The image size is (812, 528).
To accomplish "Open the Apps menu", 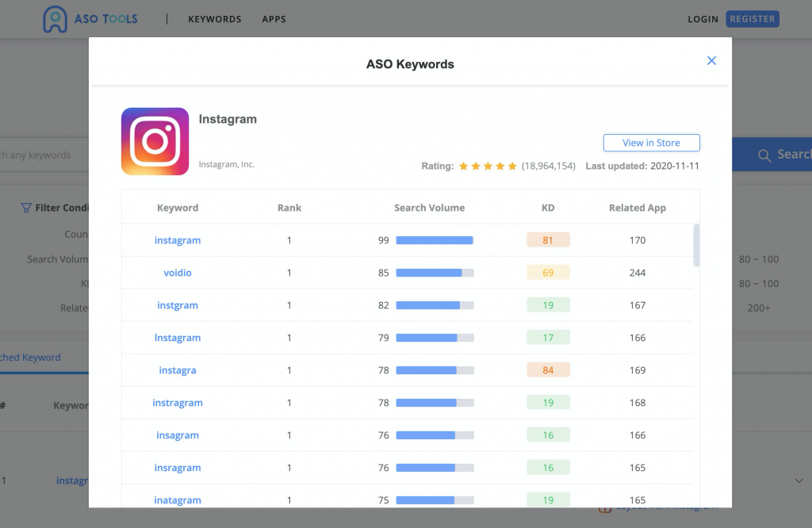I will (274, 19).
